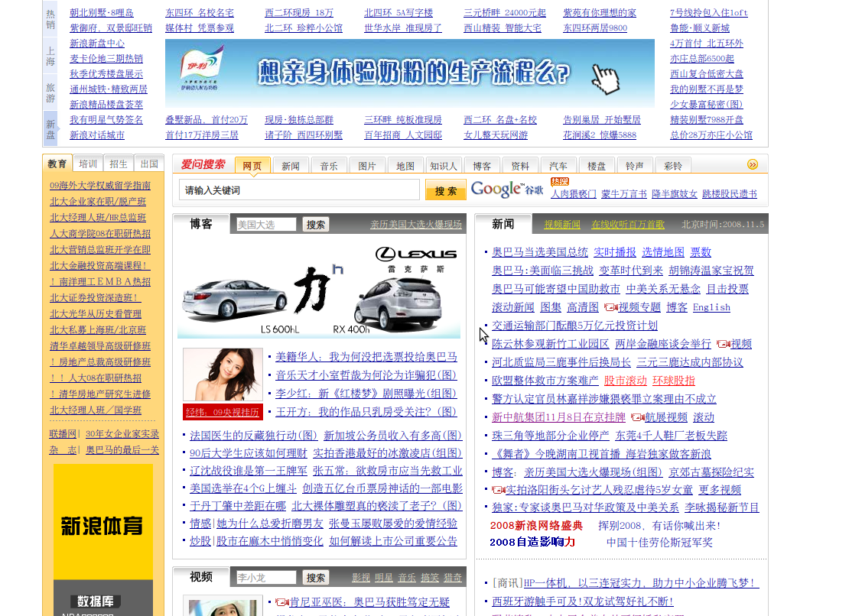Click camera icon after 两岸金融座谈会举行

[x=724, y=344]
